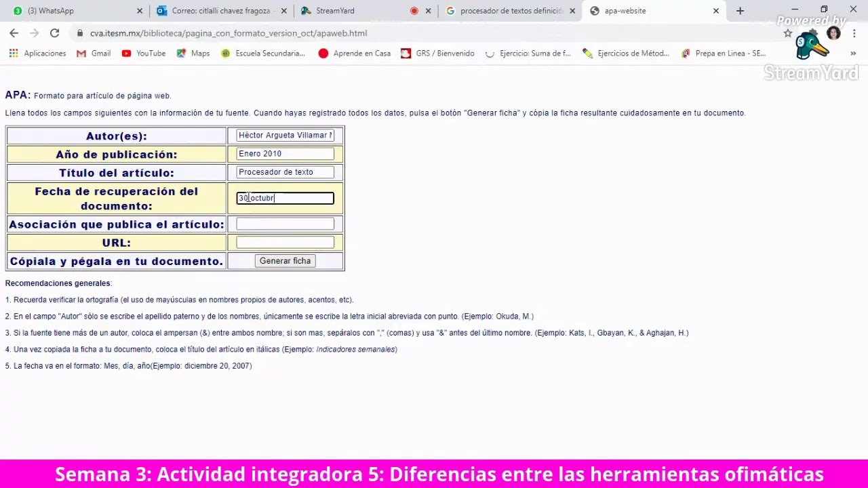This screenshot has width=868, height=488.
Task: Open a new browser tab
Action: (740, 11)
